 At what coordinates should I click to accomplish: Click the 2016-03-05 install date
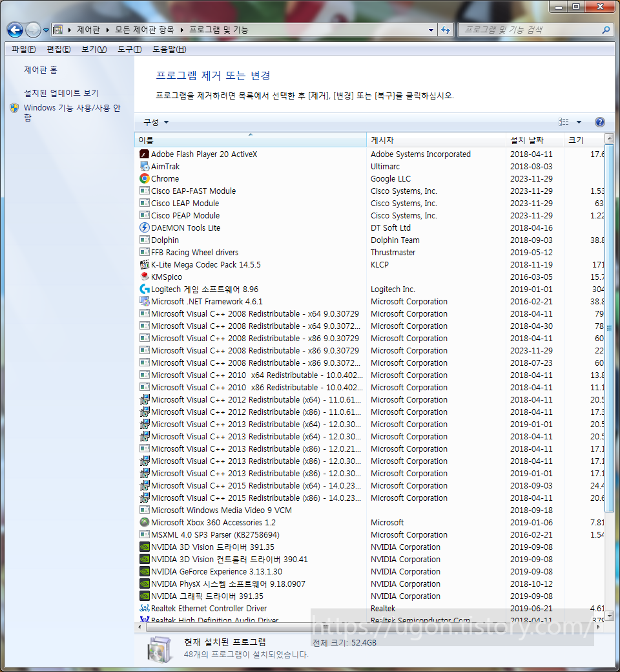532,277
